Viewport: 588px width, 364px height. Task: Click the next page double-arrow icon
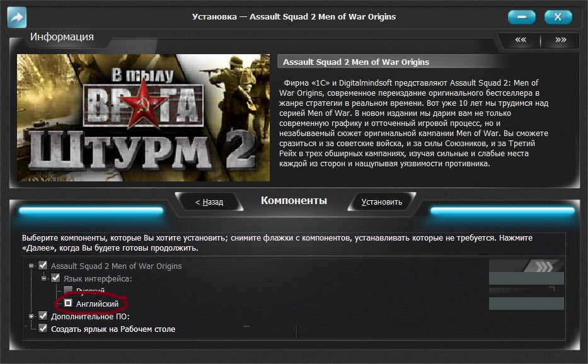coord(560,40)
